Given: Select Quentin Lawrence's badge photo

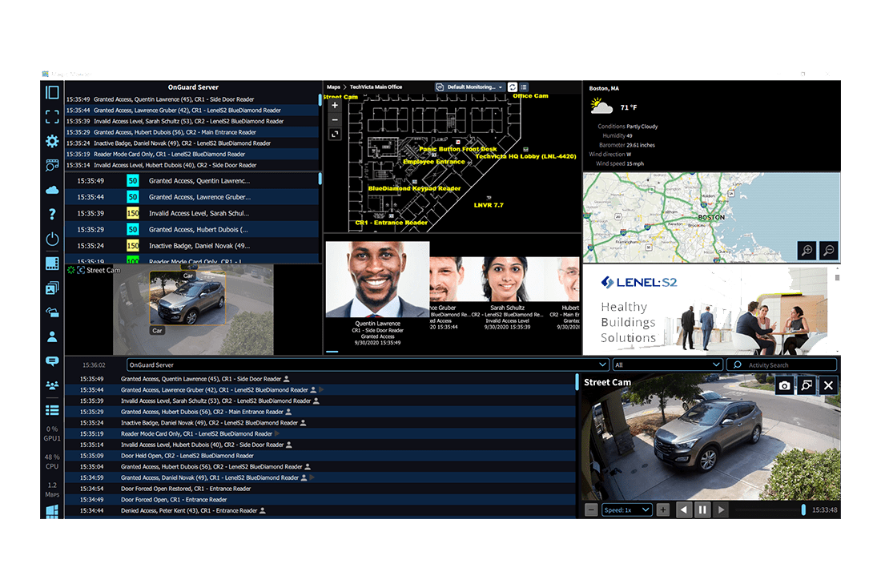Looking at the screenshot, I should coord(376,280).
